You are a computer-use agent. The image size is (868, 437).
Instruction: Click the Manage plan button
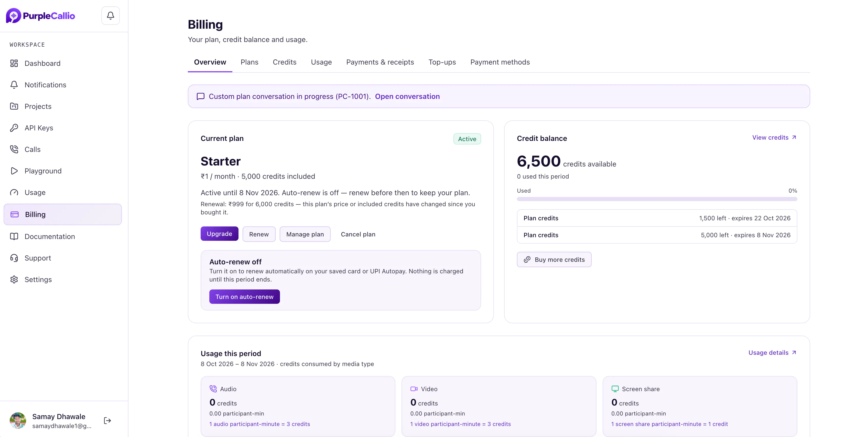click(305, 234)
